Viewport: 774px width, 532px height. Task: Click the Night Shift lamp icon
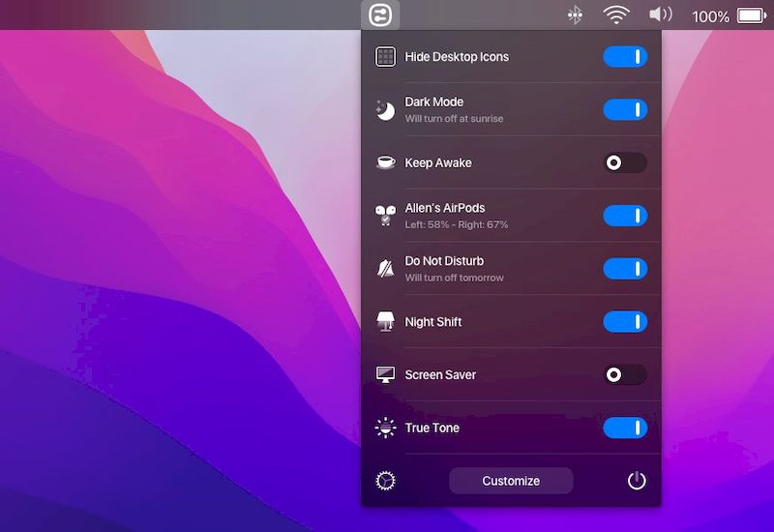(x=385, y=321)
